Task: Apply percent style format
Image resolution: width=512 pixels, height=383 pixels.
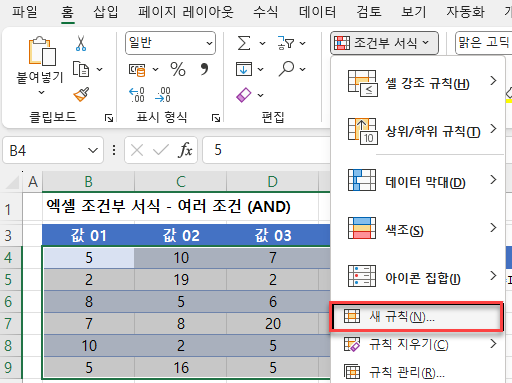Action: pyautogui.click(x=178, y=69)
